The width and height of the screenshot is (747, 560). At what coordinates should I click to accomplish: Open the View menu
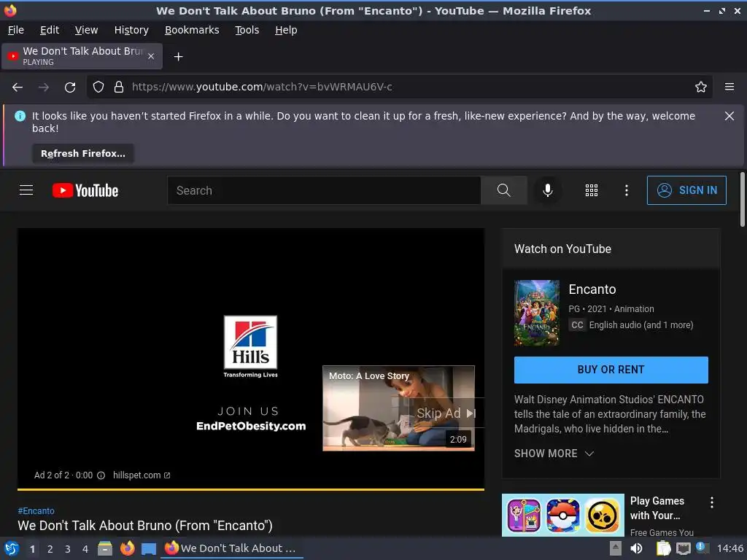[86, 30]
